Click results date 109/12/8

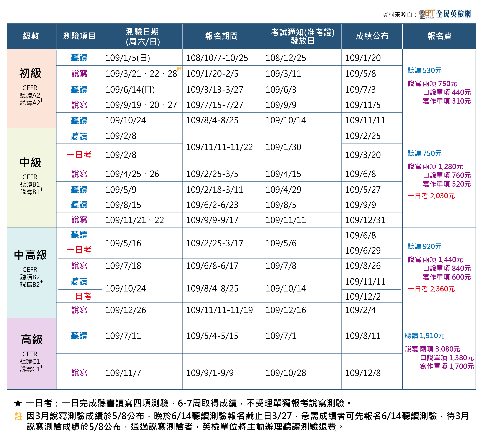coord(363,373)
